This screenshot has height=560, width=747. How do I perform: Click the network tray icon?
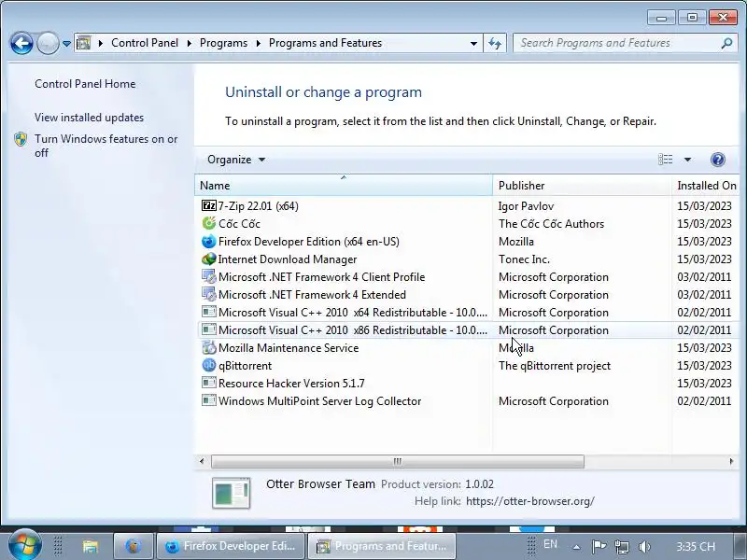tap(622, 546)
